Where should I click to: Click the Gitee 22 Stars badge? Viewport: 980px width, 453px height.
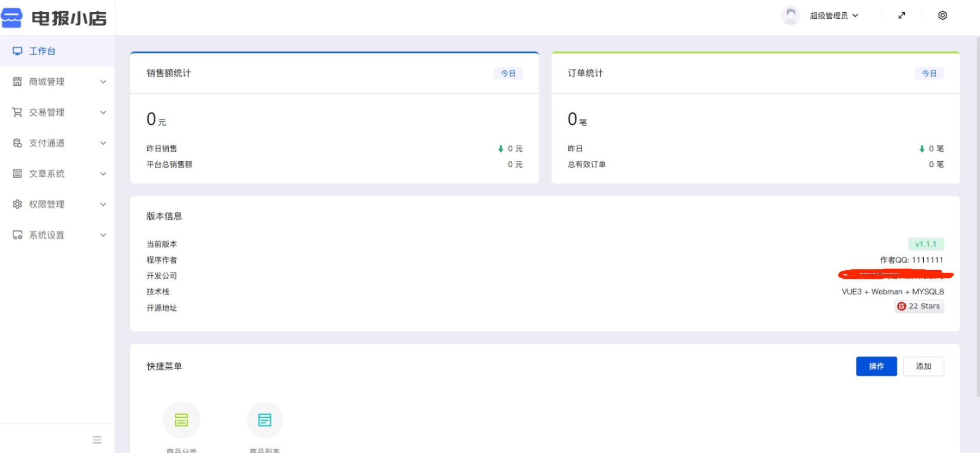919,306
